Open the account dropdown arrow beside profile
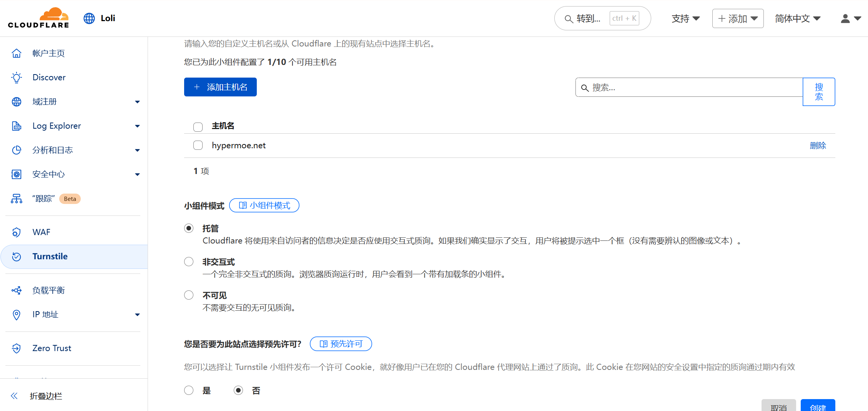This screenshot has width=868, height=411. 858,18
